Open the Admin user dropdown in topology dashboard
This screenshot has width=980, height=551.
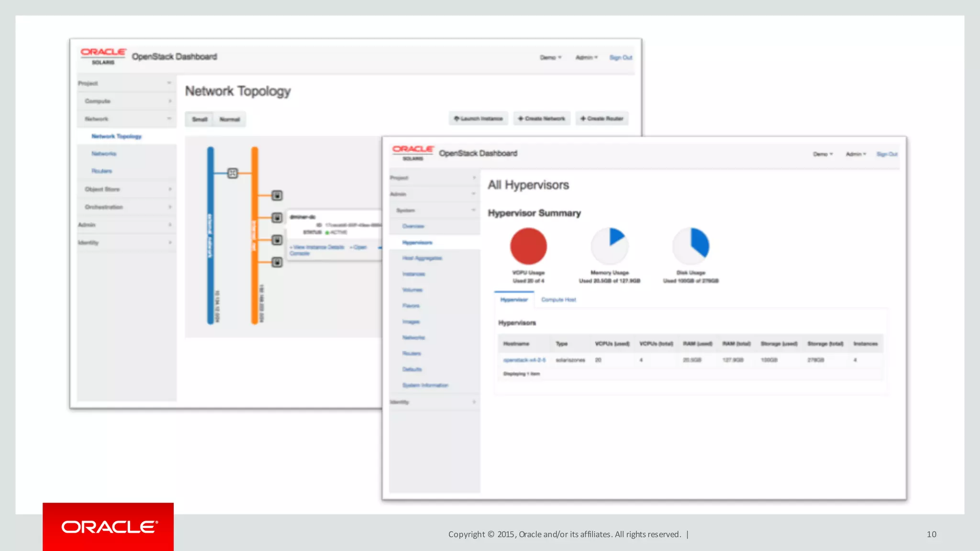click(x=586, y=57)
